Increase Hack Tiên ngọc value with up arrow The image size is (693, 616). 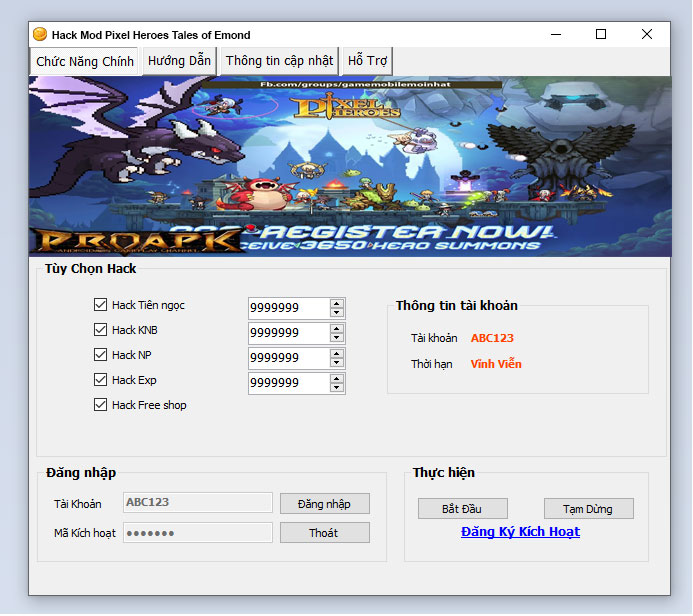click(x=337, y=304)
